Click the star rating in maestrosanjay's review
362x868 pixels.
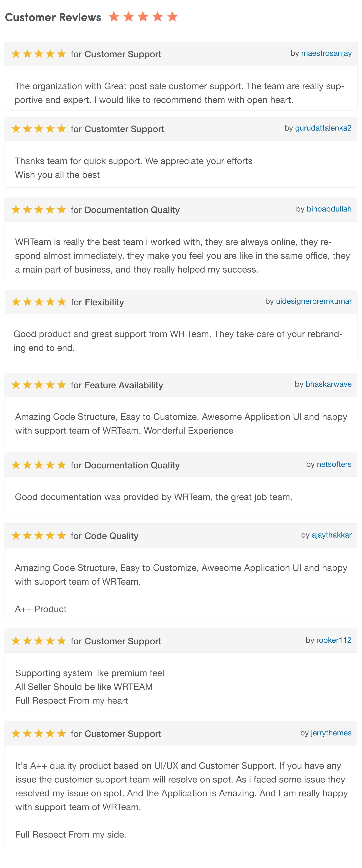coord(39,54)
